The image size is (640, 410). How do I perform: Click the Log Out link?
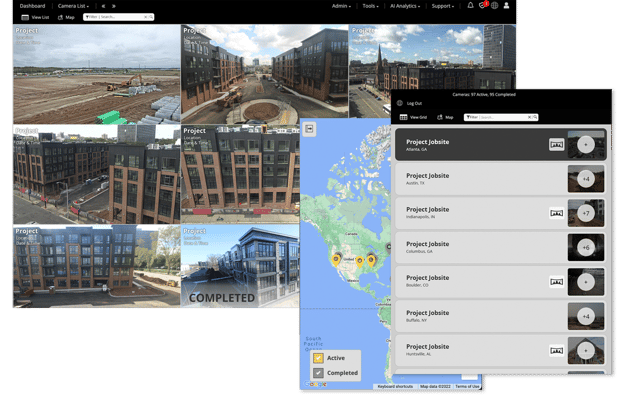414,103
